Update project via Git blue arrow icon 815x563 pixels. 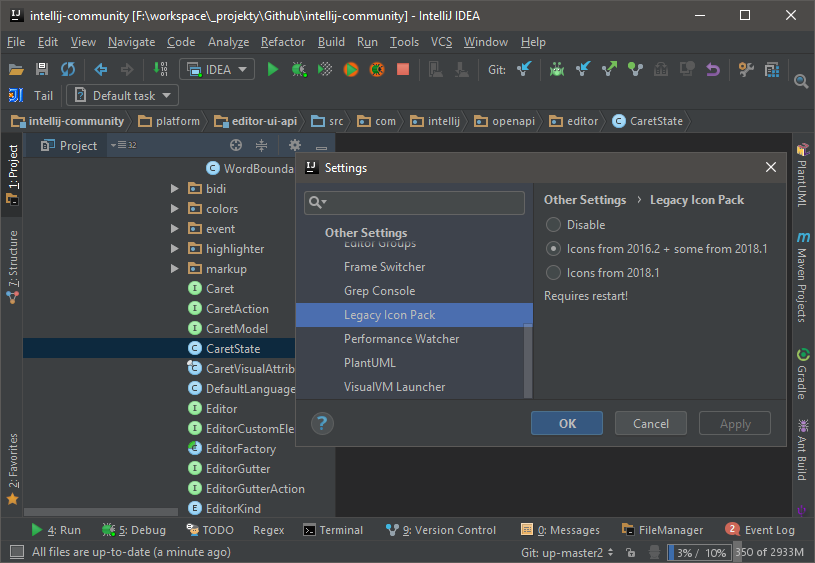524,69
